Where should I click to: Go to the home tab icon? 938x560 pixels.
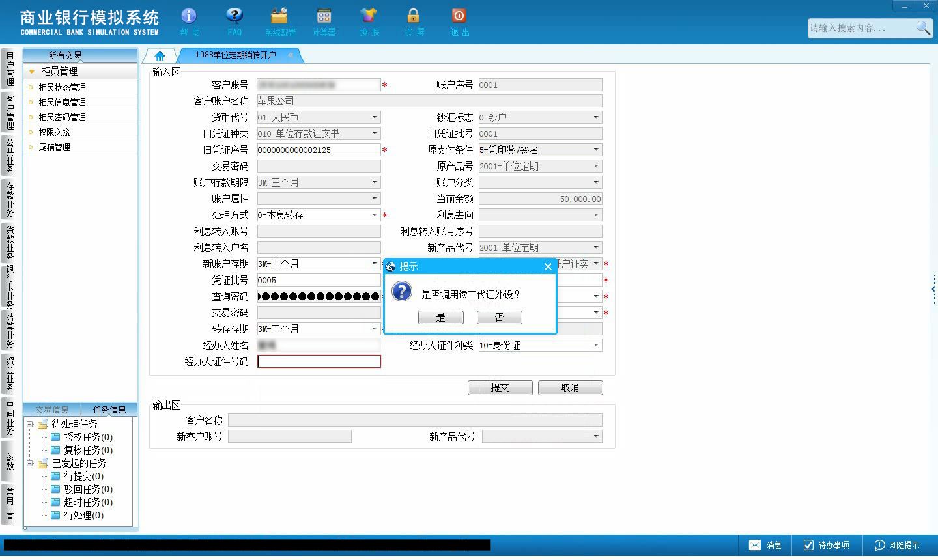[x=160, y=56]
